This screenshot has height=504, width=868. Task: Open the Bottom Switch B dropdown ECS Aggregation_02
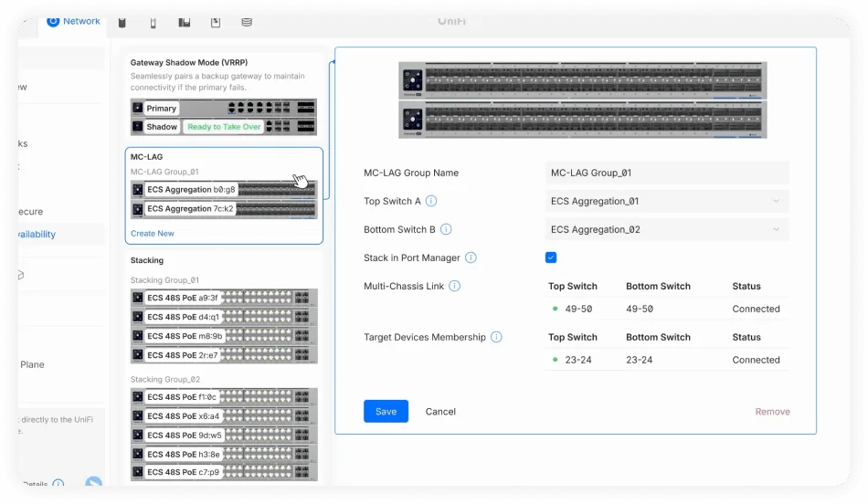[667, 229]
